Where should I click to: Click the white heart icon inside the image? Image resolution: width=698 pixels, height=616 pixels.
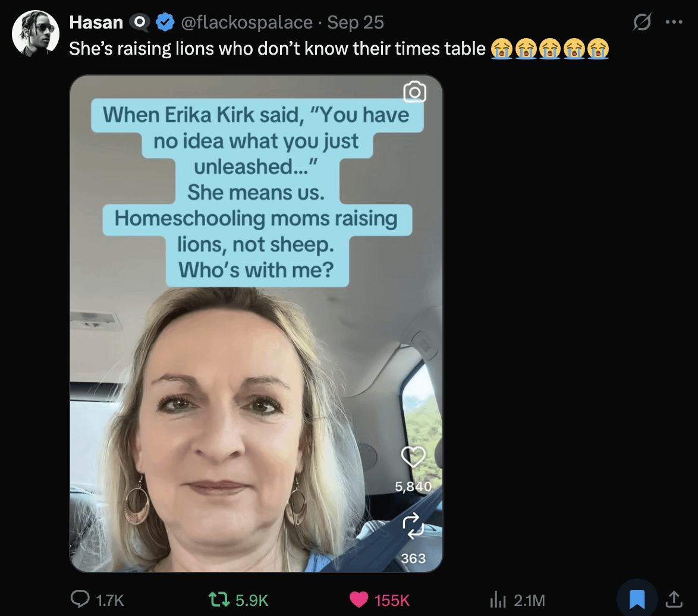coord(413,457)
